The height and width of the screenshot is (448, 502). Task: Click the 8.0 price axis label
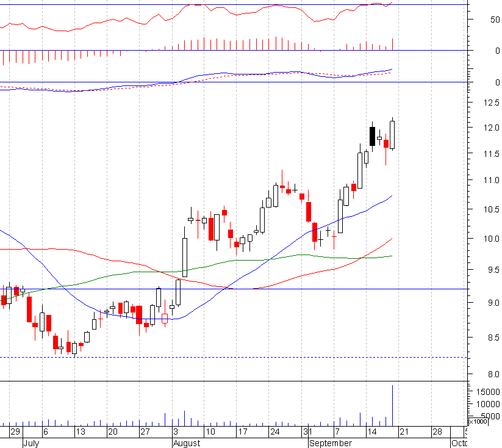coord(493,374)
